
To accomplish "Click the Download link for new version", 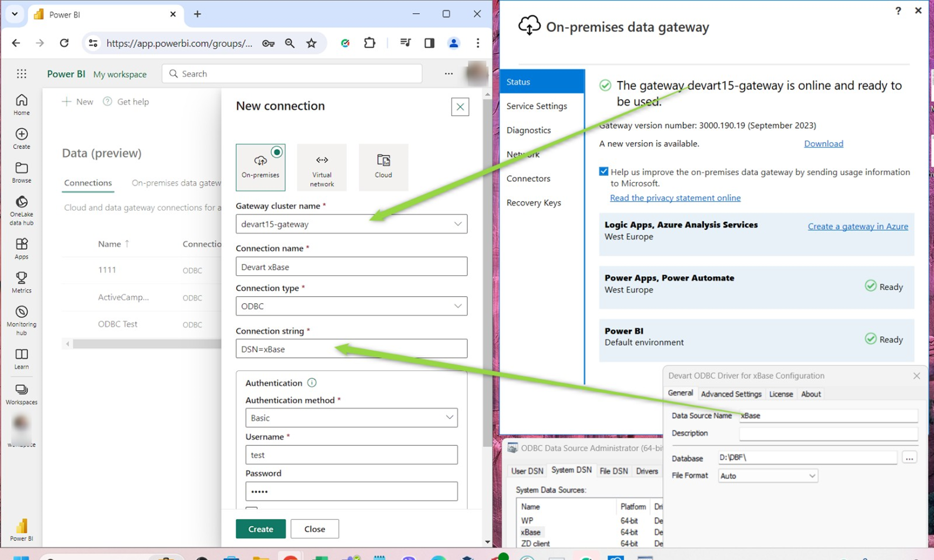I will click(x=824, y=144).
